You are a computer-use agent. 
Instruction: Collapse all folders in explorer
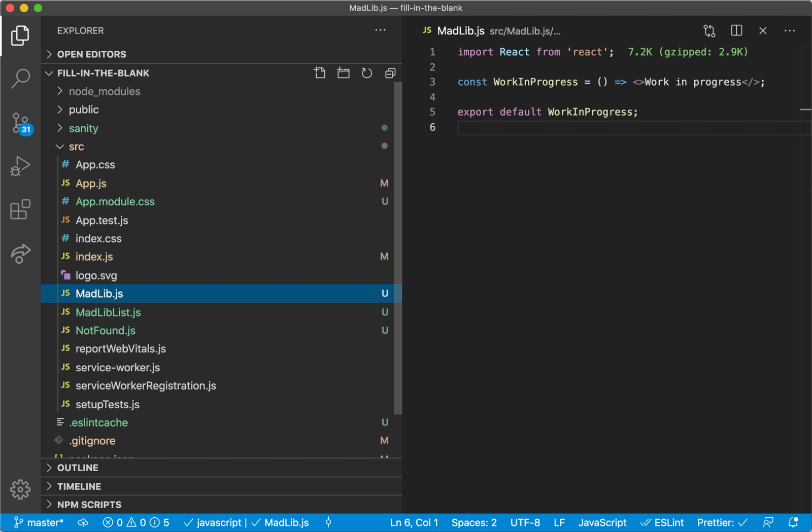(x=390, y=73)
